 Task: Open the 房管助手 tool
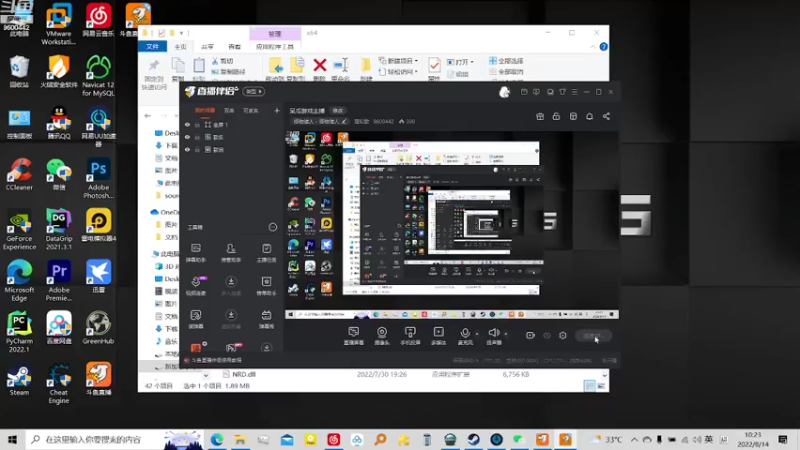pyautogui.click(x=231, y=252)
